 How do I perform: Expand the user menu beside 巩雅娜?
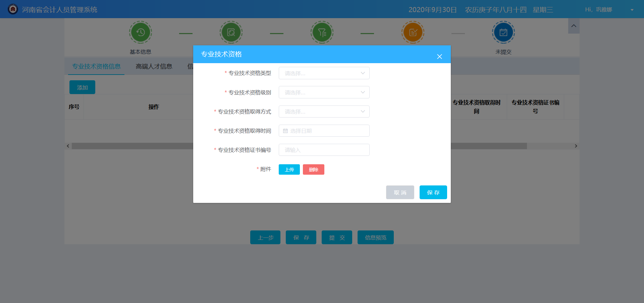(x=632, y=10)
